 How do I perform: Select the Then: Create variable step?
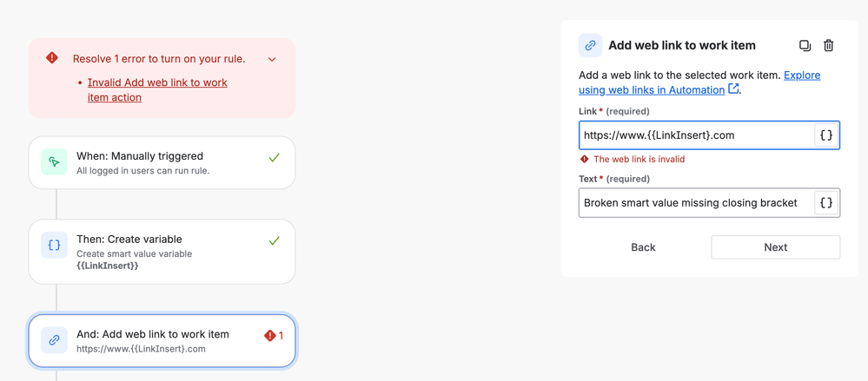pos(162,252)
